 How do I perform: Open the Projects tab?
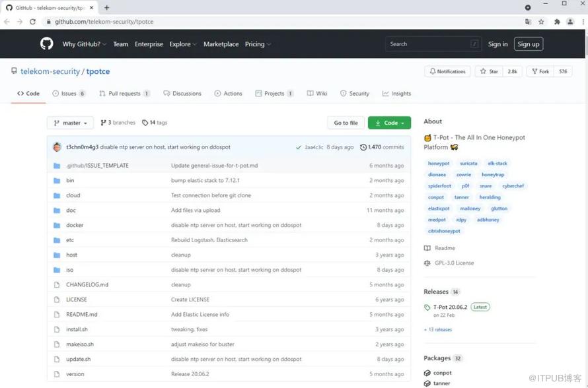click(x=274, y=93)
